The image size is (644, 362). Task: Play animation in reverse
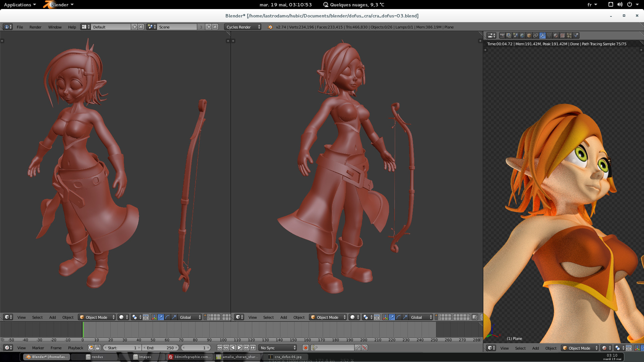click(233, 348)
